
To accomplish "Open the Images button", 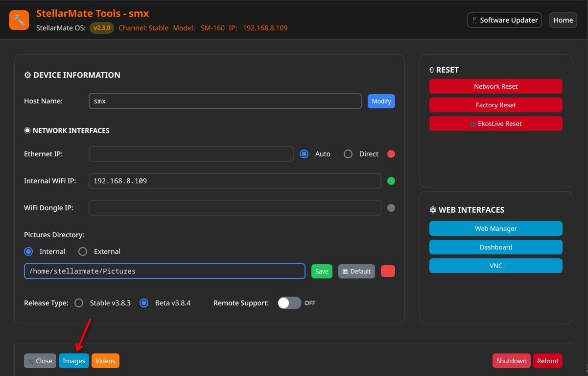I will [x=74, y=361].
